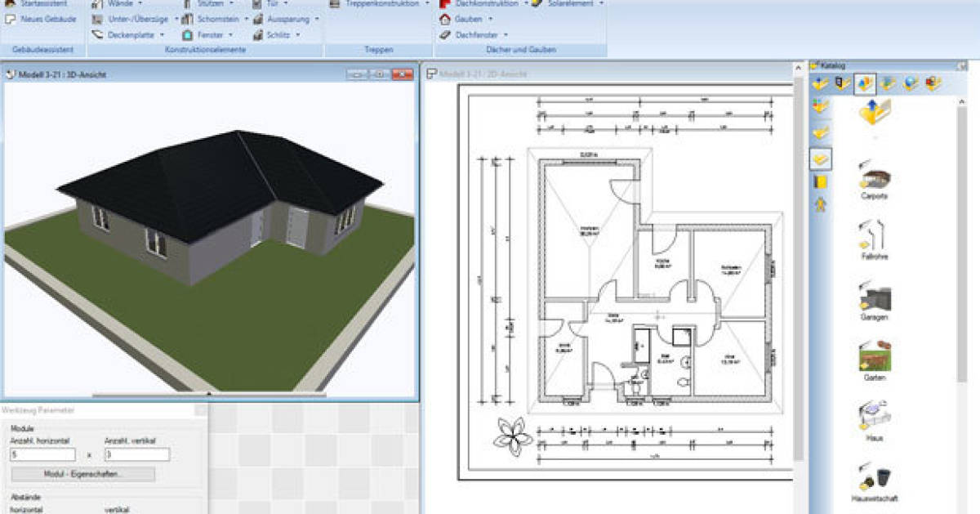Expand the Treppenkonstruktion dropdown arrow
The image size is (980, 514).
coord(427,3)
